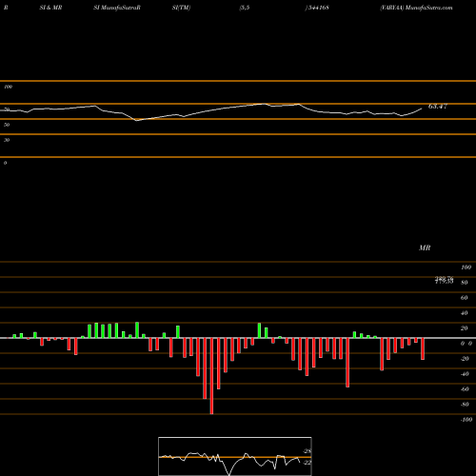Click the 'SI & MR' header text
Screen dimensions: 476x476
coord(50,8)
